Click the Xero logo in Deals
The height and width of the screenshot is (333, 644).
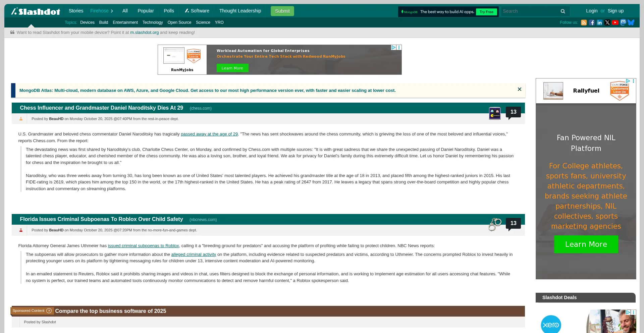pos(551,324)
